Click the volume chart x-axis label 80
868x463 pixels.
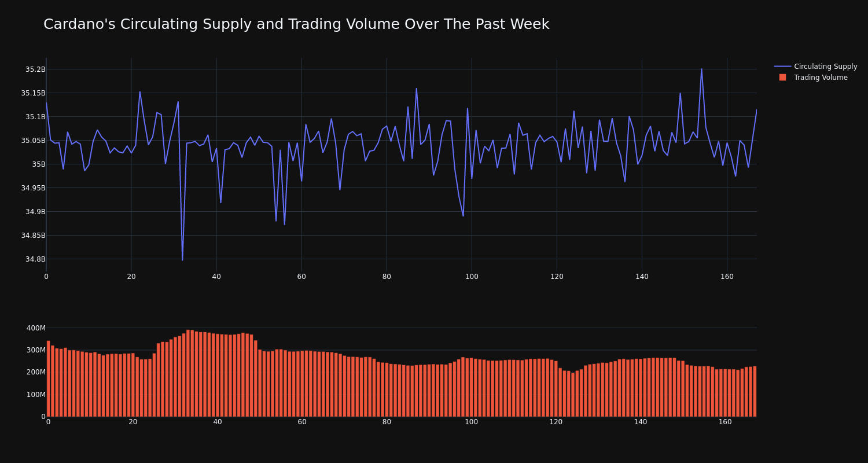(387, 422)
